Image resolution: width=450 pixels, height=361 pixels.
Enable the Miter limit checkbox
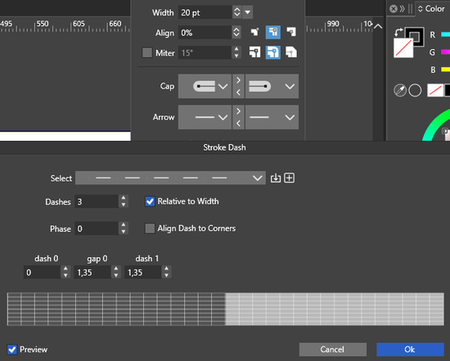[x=147, y=53]
